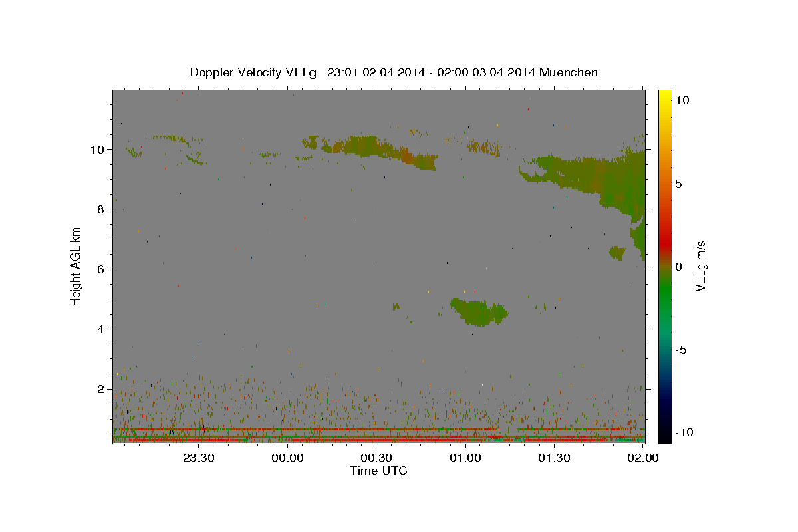Click the colorbar top value '10'
The image size is (798, 532).
tap(682, 100)
